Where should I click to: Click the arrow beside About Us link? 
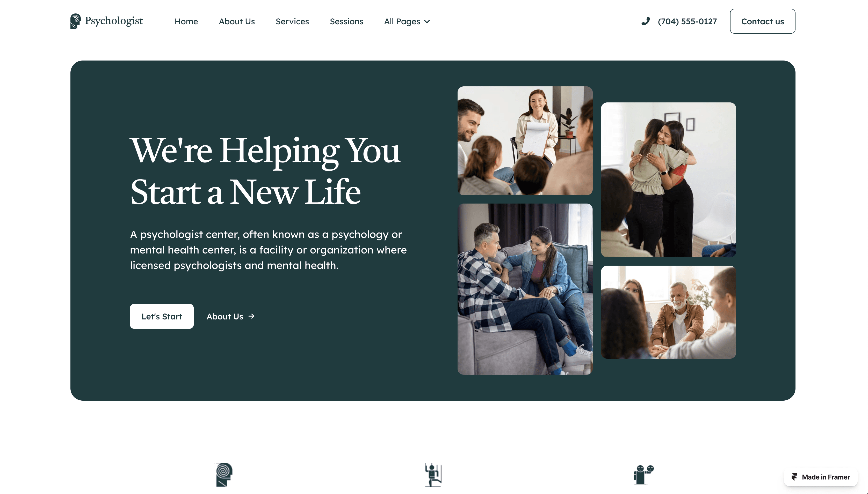[x=251, y=316]
